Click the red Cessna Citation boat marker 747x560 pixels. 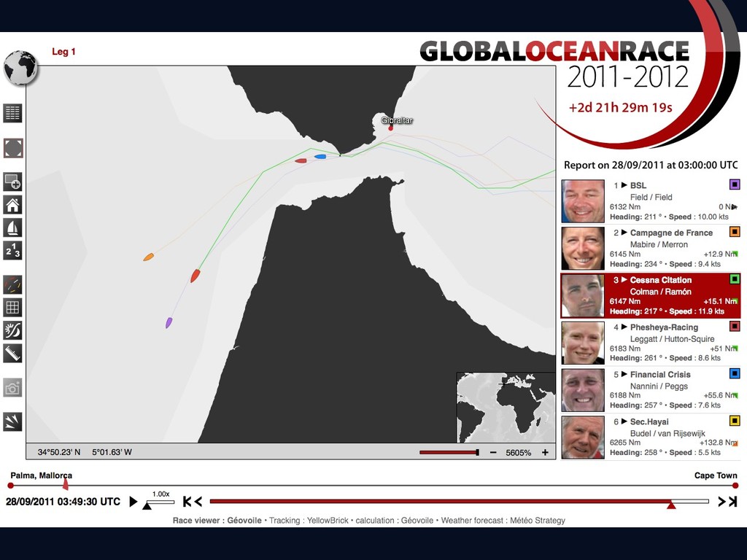196,276
